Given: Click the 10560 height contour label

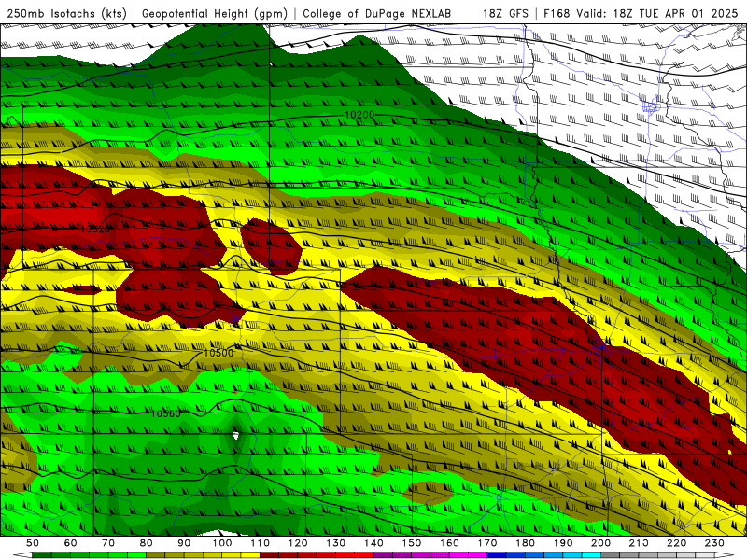Looking at the screenshot, I should tap(166, 413).
